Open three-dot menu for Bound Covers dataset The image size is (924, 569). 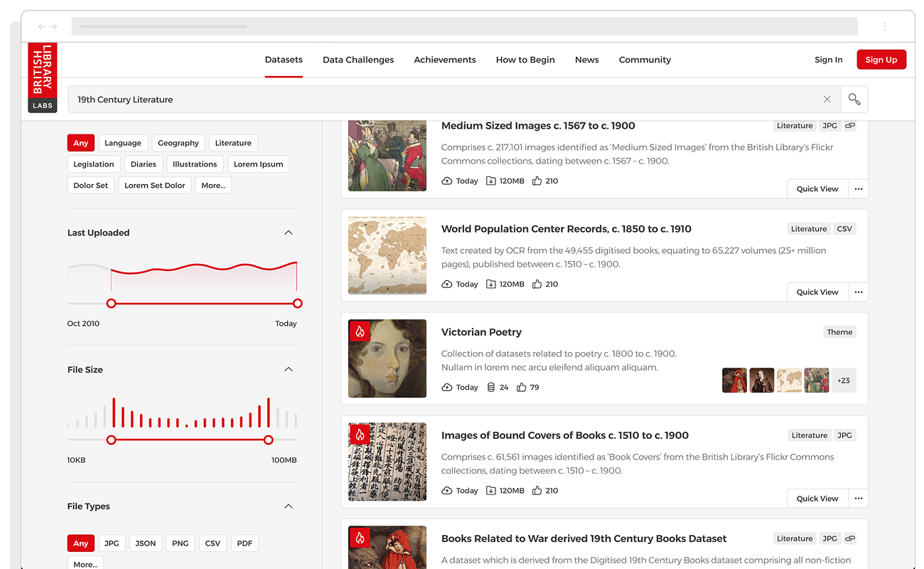click(858, 499)
